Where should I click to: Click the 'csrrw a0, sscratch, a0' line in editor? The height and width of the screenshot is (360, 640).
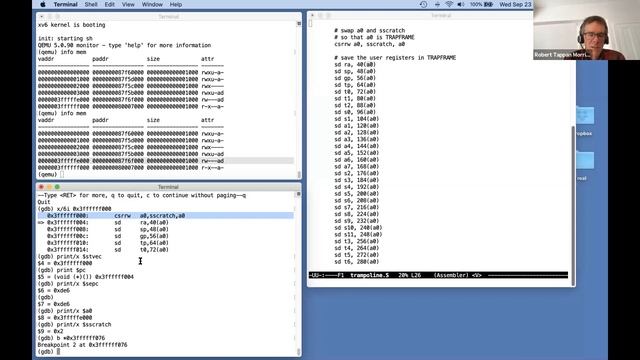pyautogui.click(x=369, y=44)
